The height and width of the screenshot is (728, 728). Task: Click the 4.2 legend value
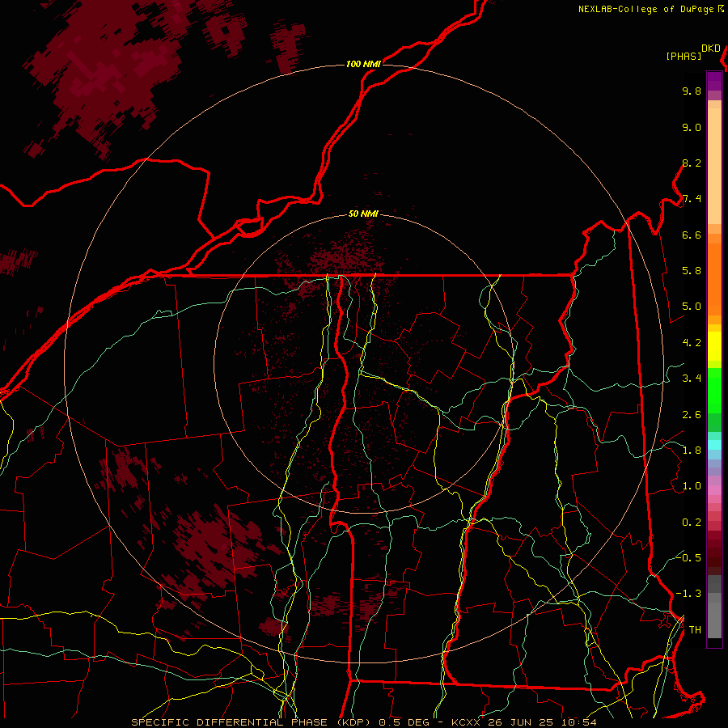(x=692, y=343)
